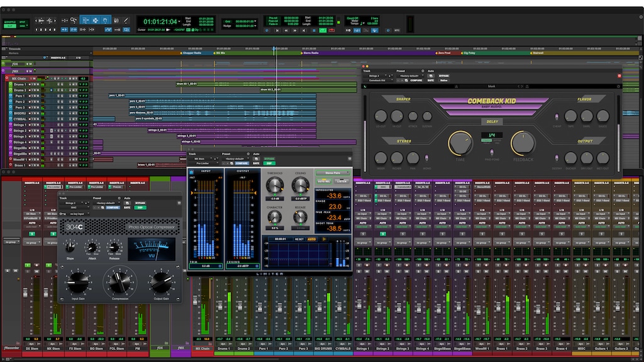Select SPOT edit mode

coord(23,23)
